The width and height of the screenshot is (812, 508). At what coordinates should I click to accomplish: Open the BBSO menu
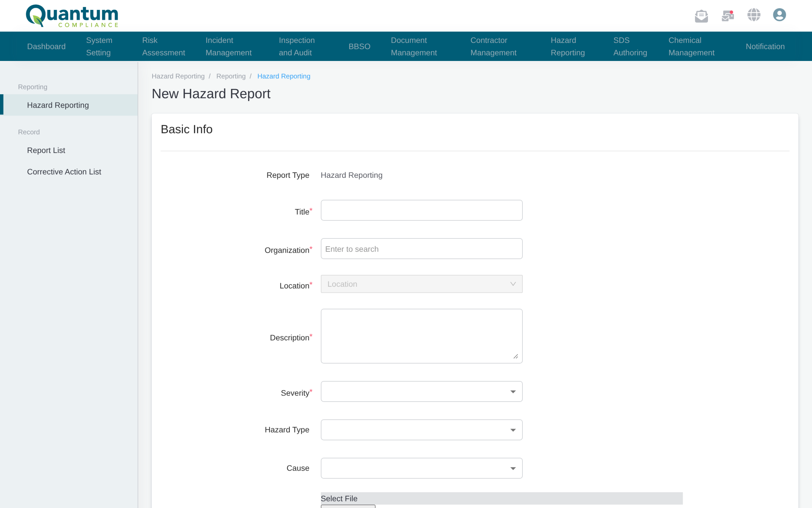(x=359, y=46)
